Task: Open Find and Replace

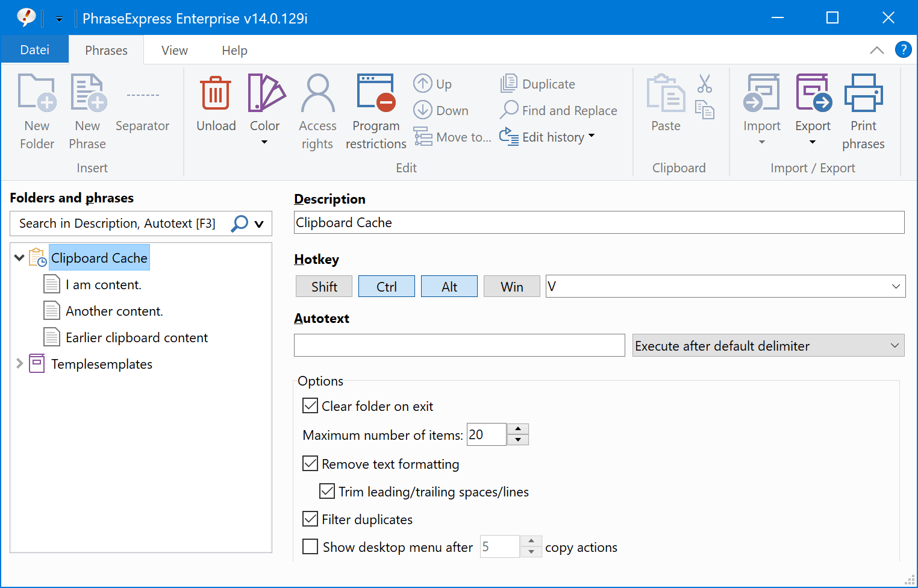Action: click(x=558, y=110)
